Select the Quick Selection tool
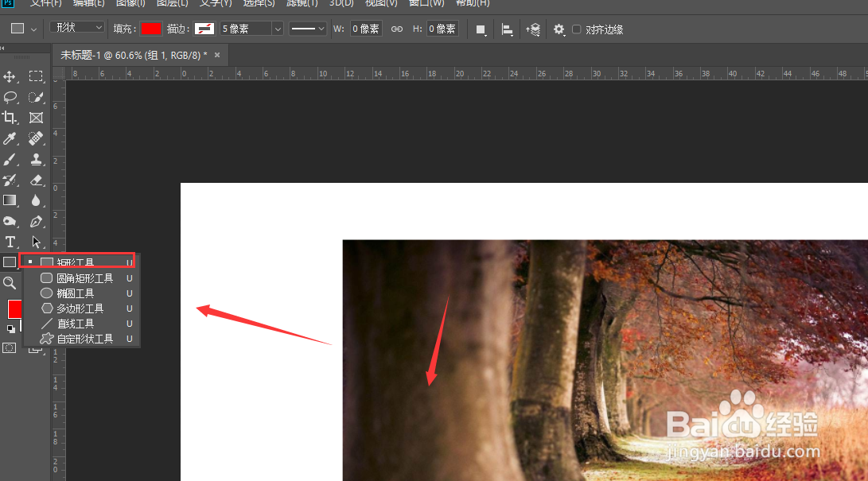This screenshot has width=868, height=481. pyautogui.click(x=36, y=97)
